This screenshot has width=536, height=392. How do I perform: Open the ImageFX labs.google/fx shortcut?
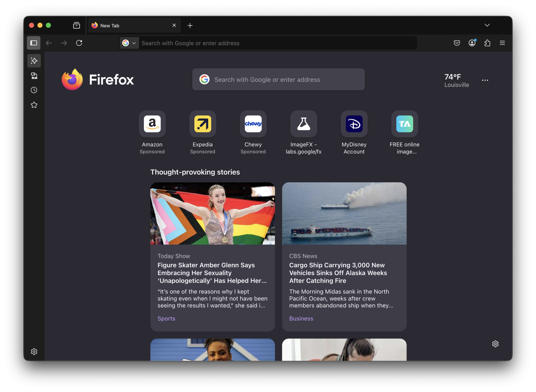coord(304,133)
